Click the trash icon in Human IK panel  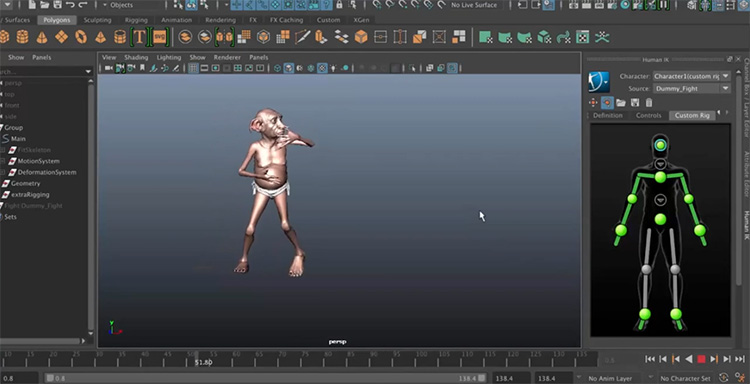[x=649, y=102]
